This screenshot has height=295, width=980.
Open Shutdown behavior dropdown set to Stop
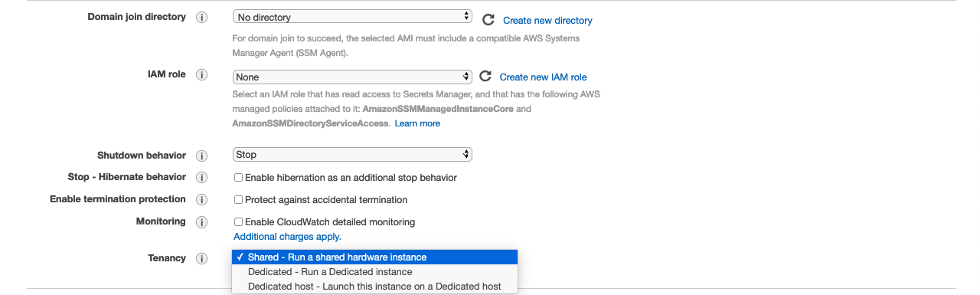[x=352, y=154]
